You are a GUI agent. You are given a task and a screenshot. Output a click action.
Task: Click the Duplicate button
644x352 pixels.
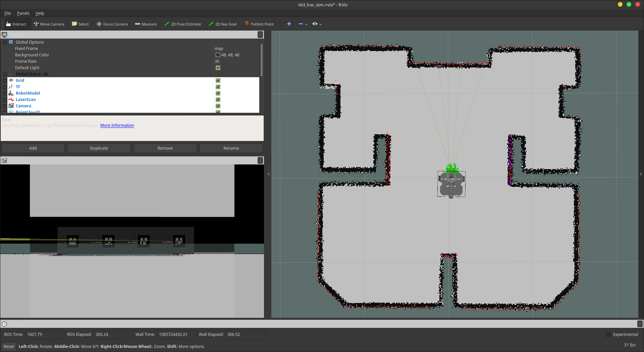(99, 148)
